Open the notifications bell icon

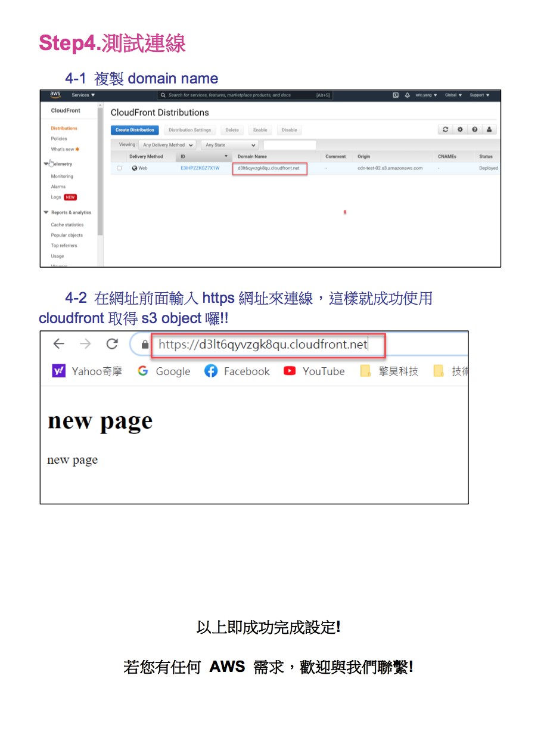[408, 95]
